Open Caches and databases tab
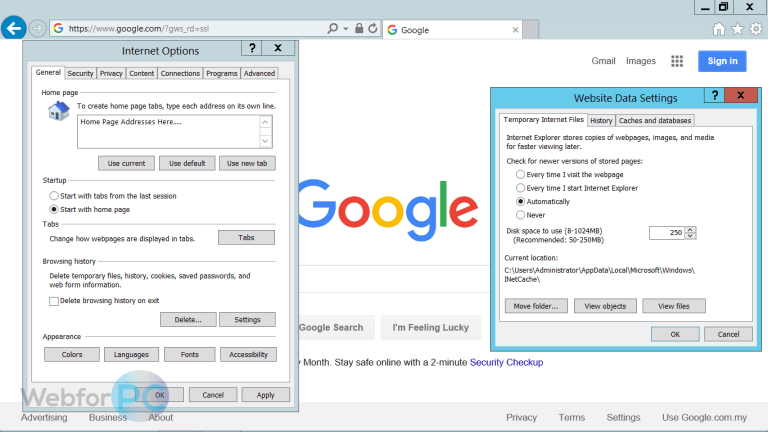 pyautogui.click(x=655, y=120)
